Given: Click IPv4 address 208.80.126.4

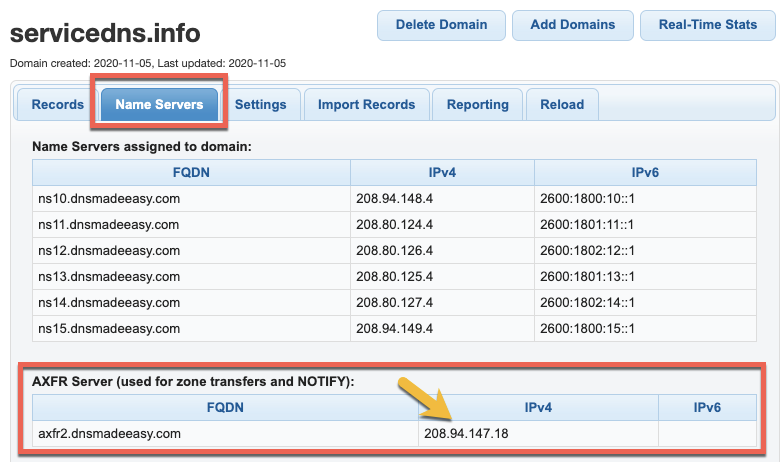Looking at the screenshot, I should tap(394, 251).
